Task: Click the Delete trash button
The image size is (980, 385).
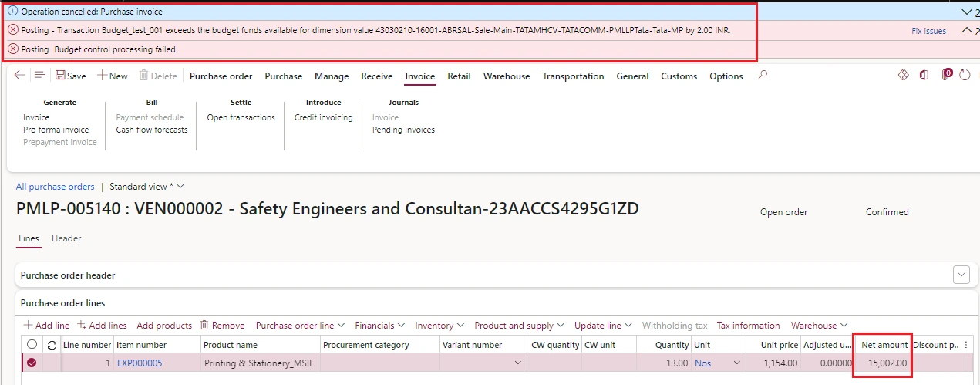Action: tap(158, 76)
